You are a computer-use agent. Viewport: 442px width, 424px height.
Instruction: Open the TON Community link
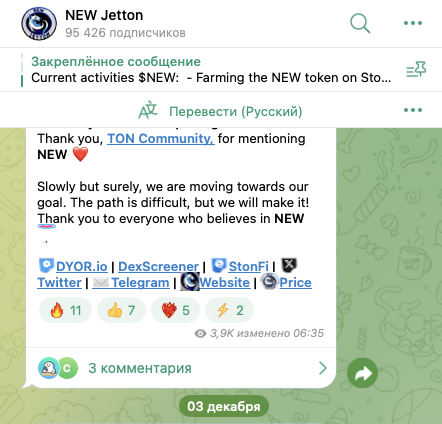[x=161, y=139]
